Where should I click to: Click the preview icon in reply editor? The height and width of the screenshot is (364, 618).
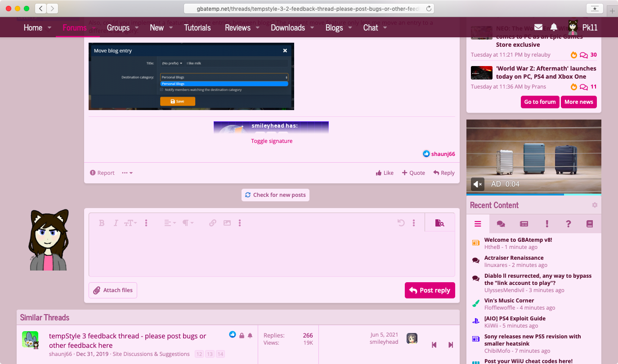click(x=439, y=223)
